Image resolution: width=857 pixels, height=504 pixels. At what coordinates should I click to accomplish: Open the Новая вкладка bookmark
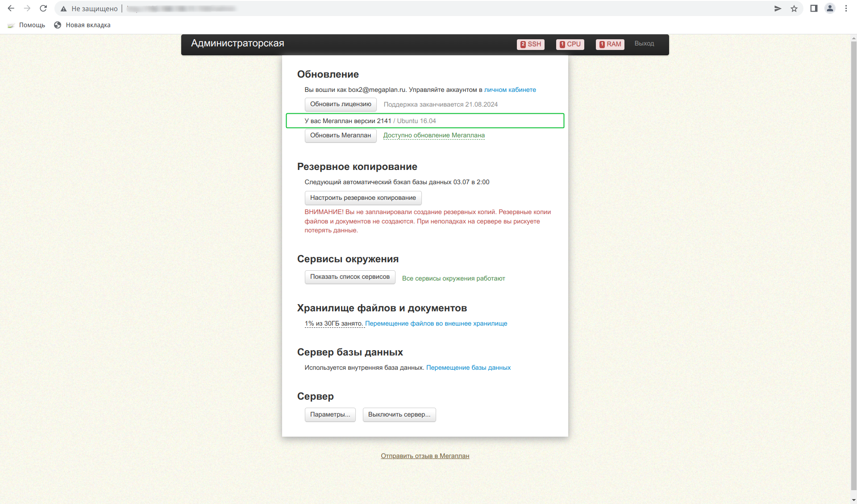coord(82,25)
